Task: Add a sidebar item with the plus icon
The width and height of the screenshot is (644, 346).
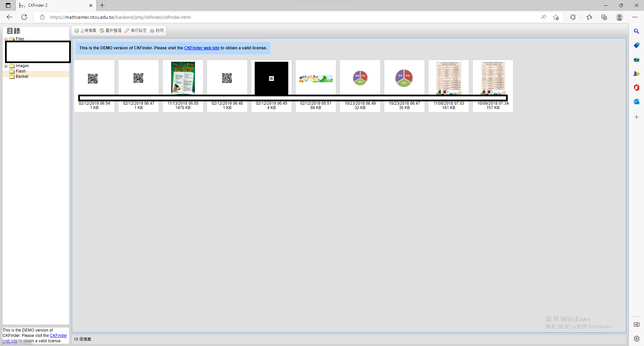Action: click(636, 117)
